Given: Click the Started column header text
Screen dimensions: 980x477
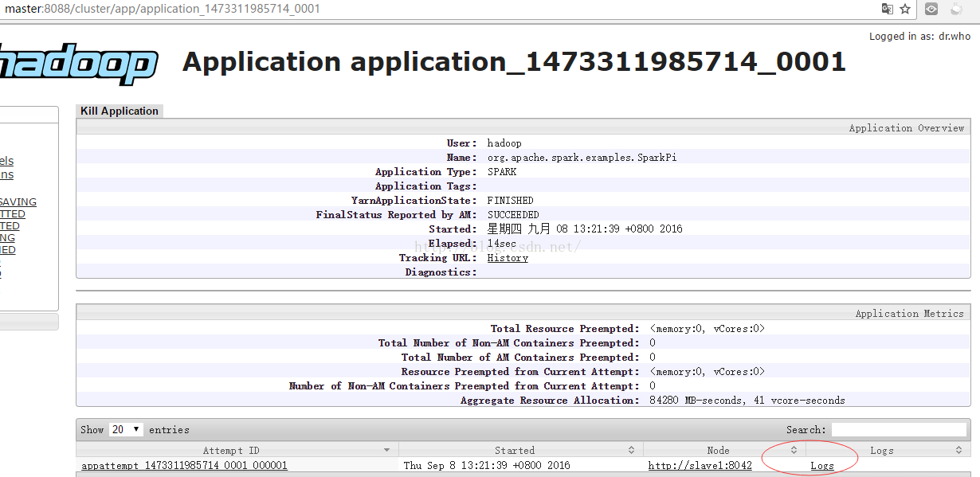Looking at the screenshot, I should pyautogui.click(x=515, y=451).
